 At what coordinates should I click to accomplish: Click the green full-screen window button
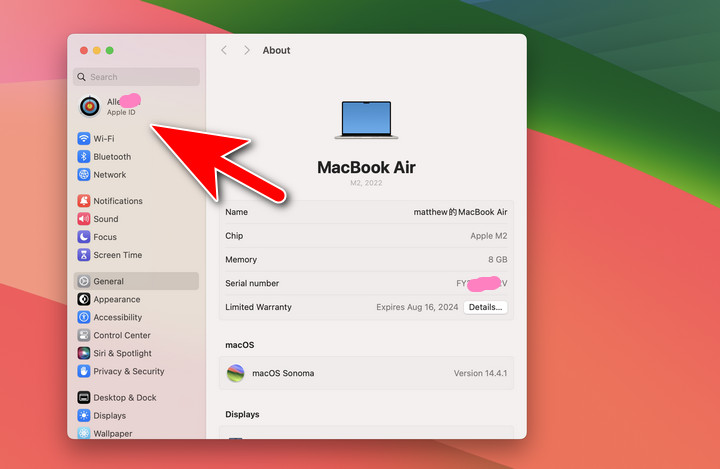109,50
